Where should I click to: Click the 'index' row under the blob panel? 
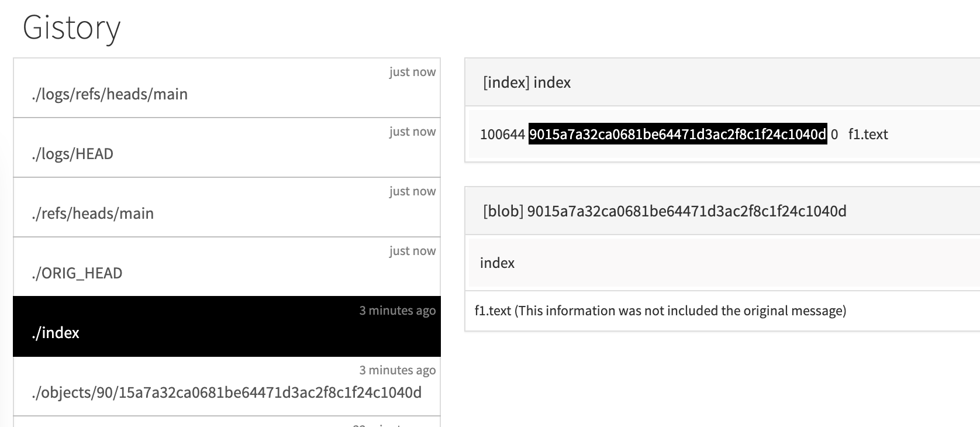(497, 263)
